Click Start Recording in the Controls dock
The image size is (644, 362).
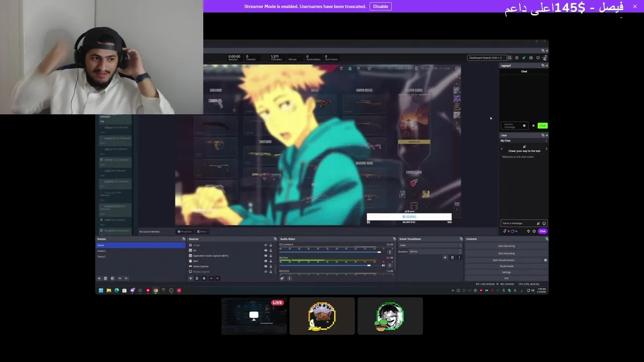pos(506,253)
